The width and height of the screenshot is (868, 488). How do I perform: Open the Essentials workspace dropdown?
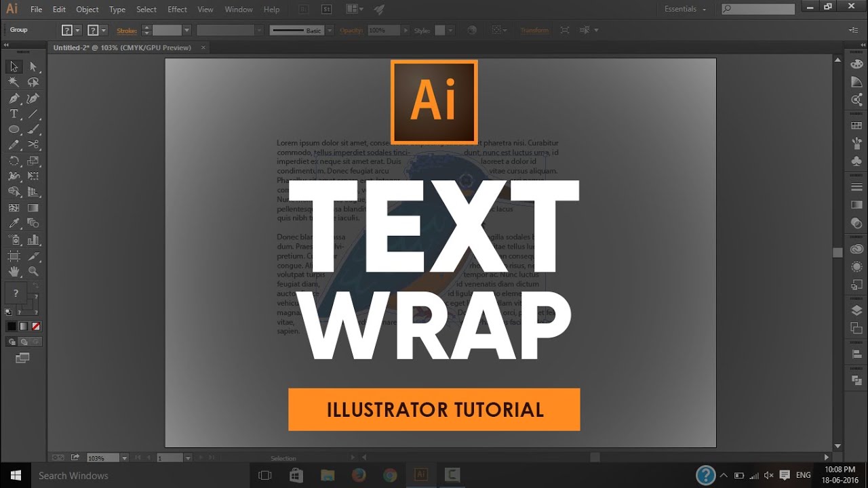[686, 9]
